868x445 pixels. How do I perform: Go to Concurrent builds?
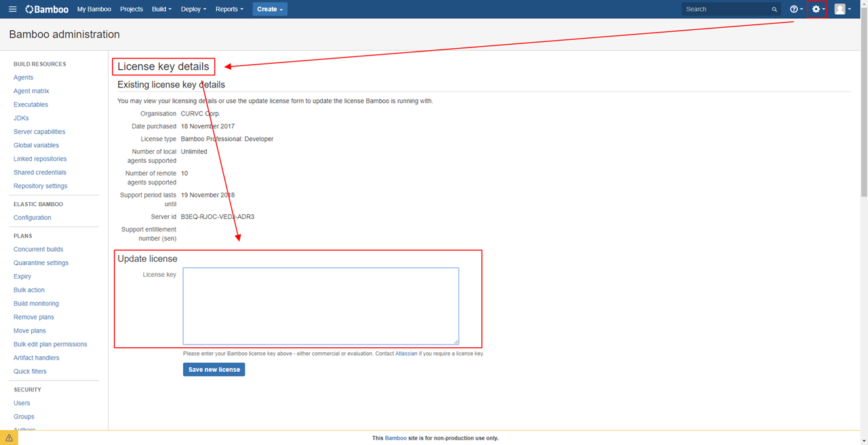(x=39, y=249)
